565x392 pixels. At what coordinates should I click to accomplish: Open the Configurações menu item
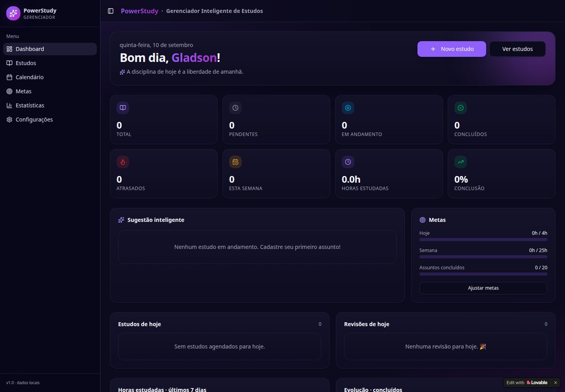pos(50,120)
